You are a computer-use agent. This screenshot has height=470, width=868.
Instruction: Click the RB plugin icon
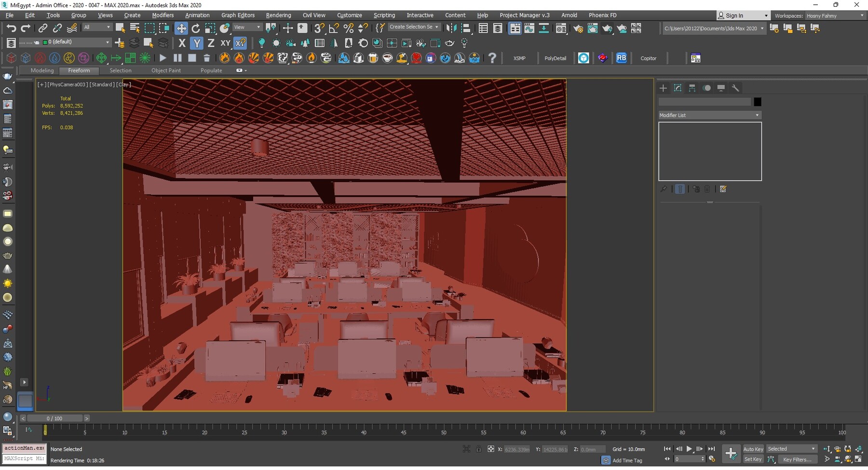[x=621, y=58]
